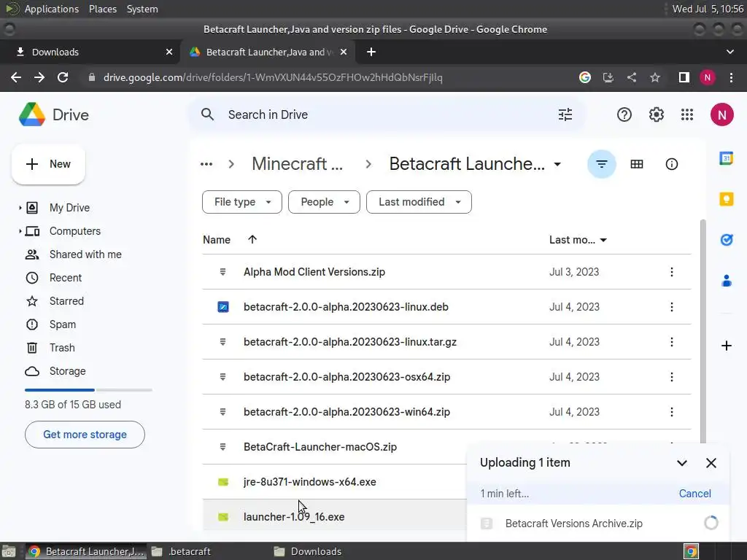Open tab search dropdown arrow
Screen dimensions: 747x560
729,52
